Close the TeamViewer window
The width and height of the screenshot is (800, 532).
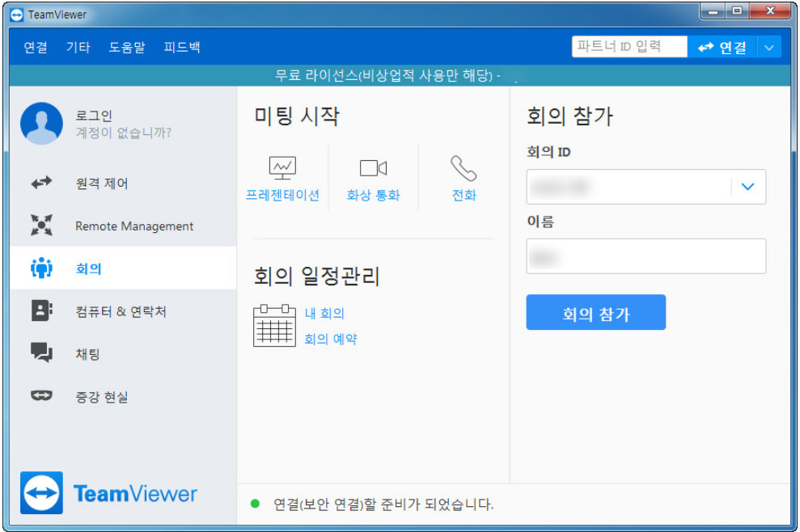pos(770,11)
